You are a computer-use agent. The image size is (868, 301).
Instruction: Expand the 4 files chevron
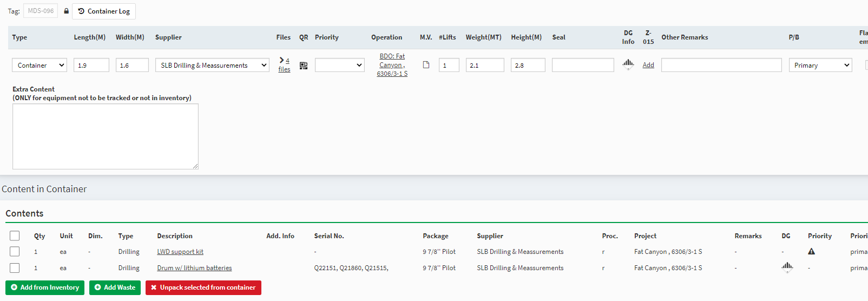(282, 60)
